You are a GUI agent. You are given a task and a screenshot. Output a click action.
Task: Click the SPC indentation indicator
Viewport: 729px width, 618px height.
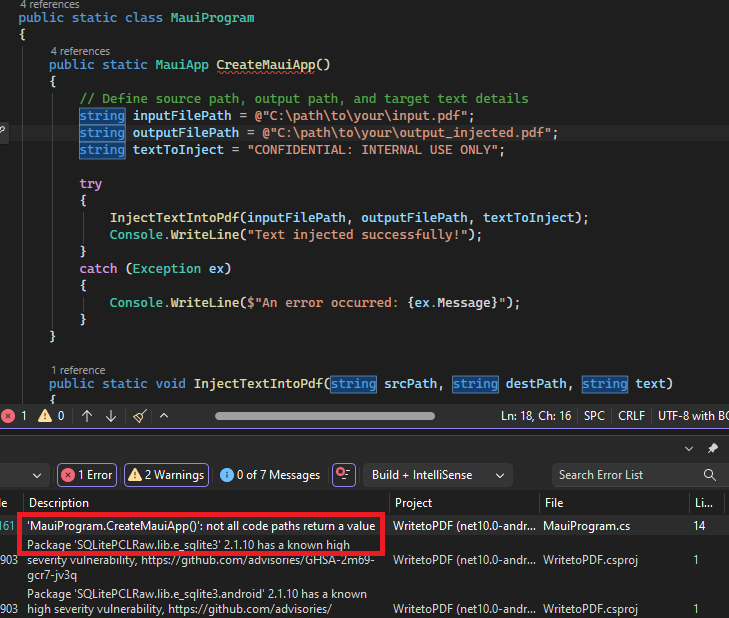point(594,416)
